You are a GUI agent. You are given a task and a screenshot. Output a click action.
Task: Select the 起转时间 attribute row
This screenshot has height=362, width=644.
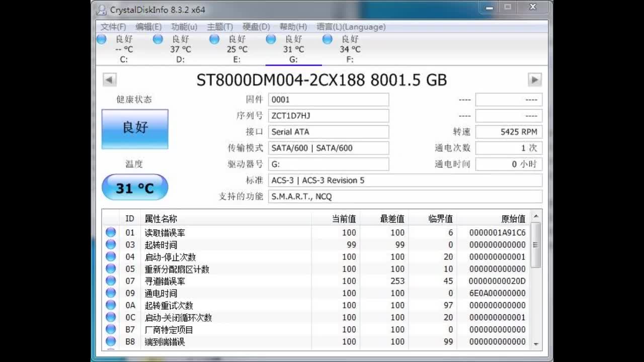click(316, 244)
